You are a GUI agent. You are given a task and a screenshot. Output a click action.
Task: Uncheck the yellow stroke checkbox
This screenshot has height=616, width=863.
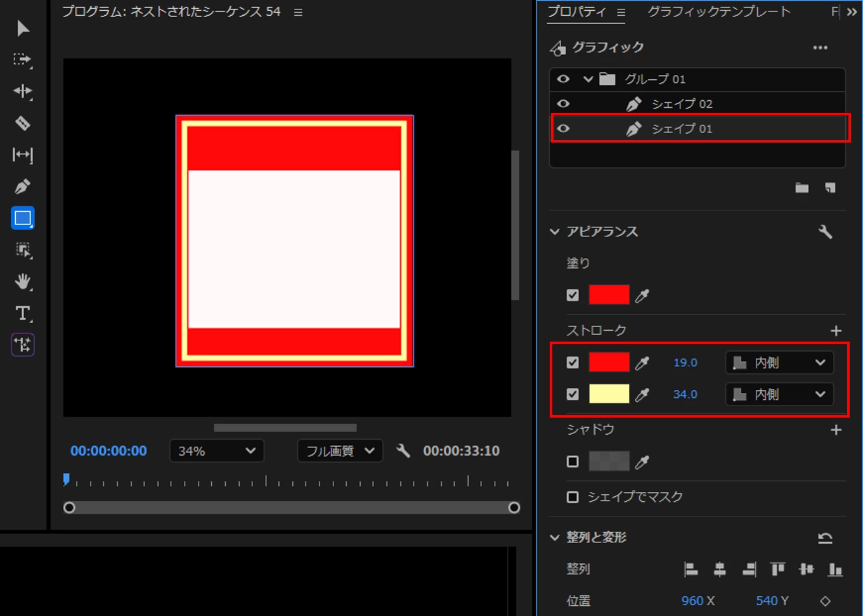[x=573, y=394]
